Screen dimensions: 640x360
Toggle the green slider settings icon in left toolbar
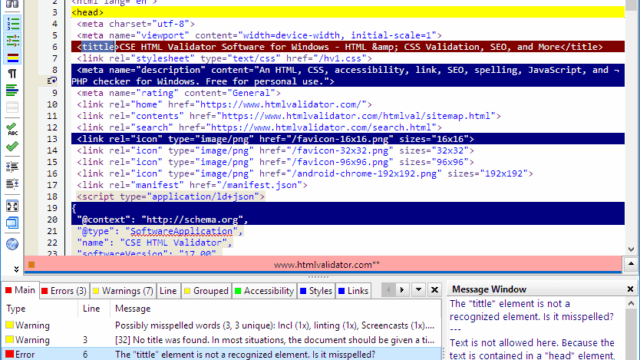[12, 40]
